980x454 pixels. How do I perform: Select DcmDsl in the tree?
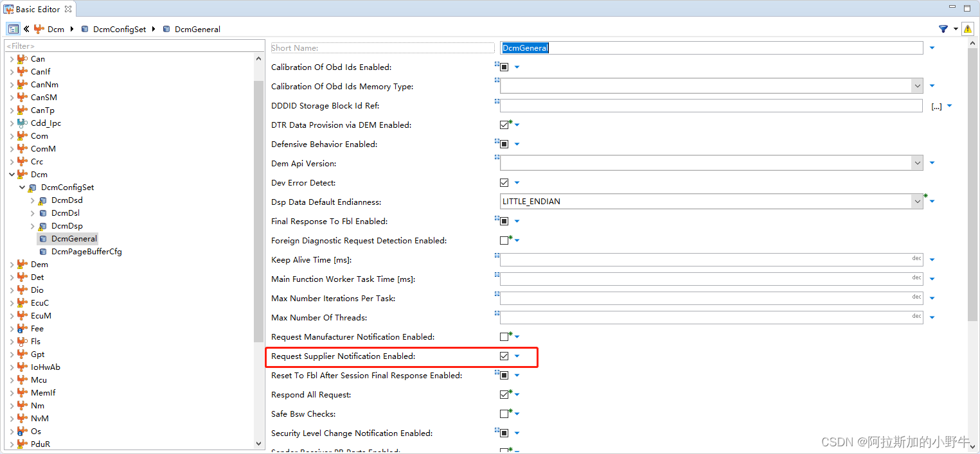pos(66,213)
